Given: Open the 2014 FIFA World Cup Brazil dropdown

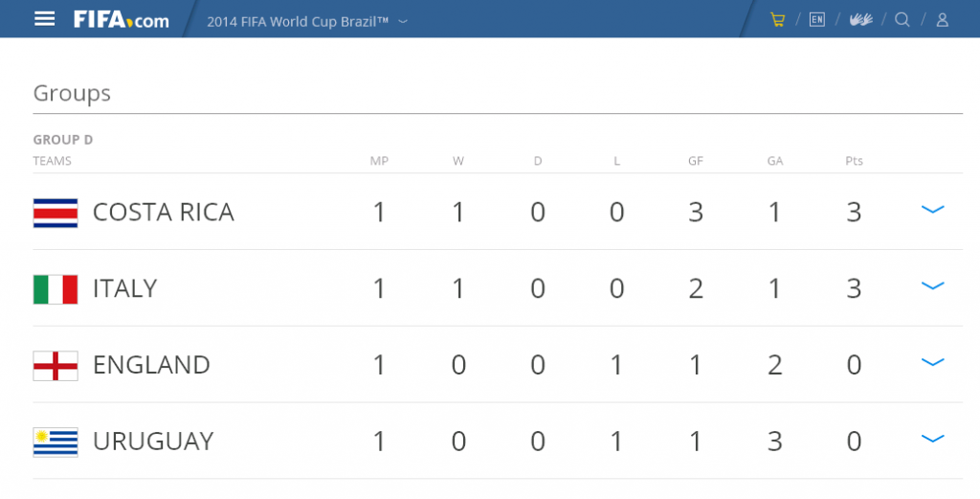Looking at the screenshot, I should (307, 21).
